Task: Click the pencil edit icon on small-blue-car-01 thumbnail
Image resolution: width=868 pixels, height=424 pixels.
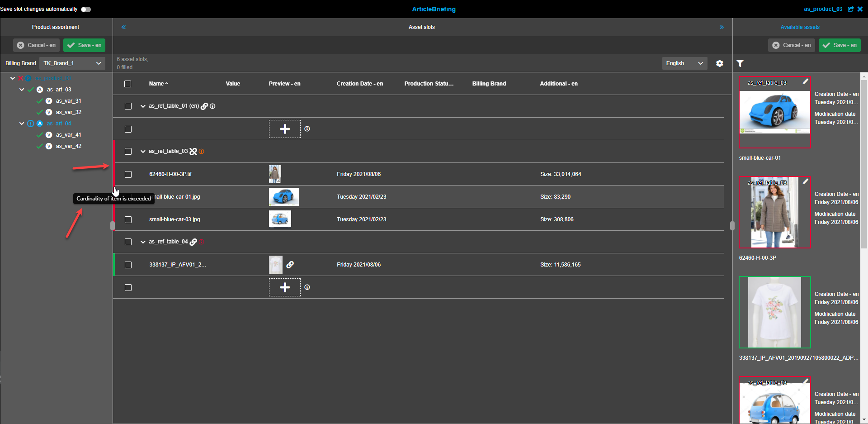Action: [x=806, y=81]
